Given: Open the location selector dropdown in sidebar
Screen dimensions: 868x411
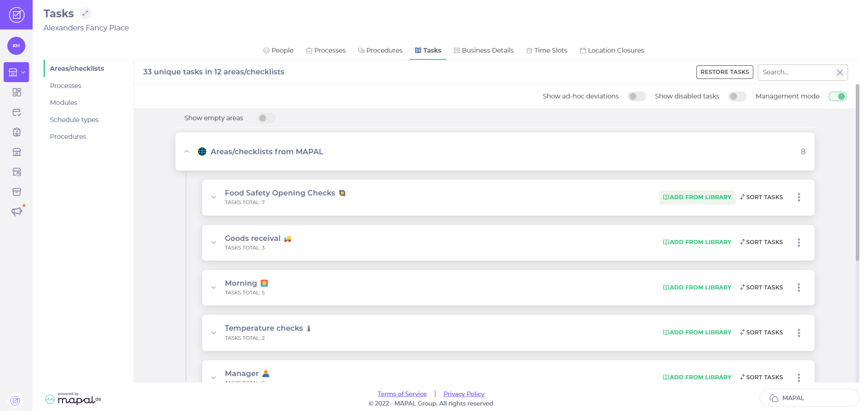Looking at the screenshot, I should (16, 72).
